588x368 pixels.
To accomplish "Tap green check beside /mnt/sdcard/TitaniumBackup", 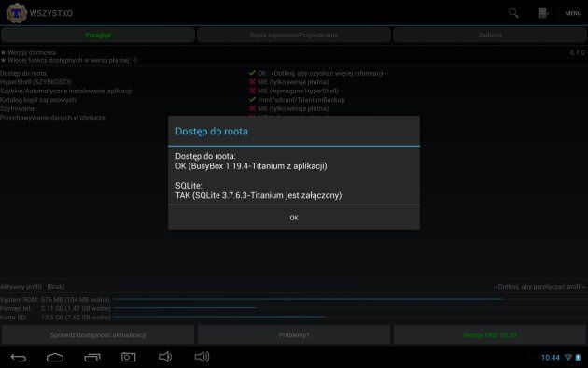I will click(252, 99).
